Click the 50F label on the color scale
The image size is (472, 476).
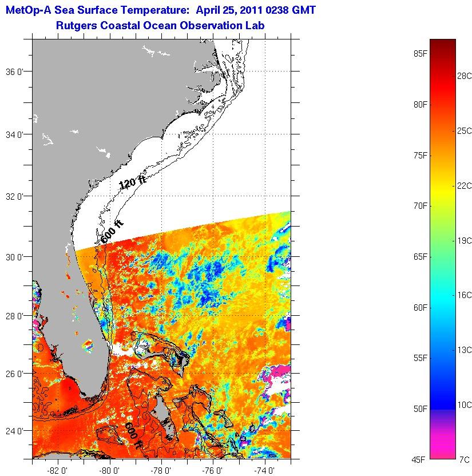421,409
